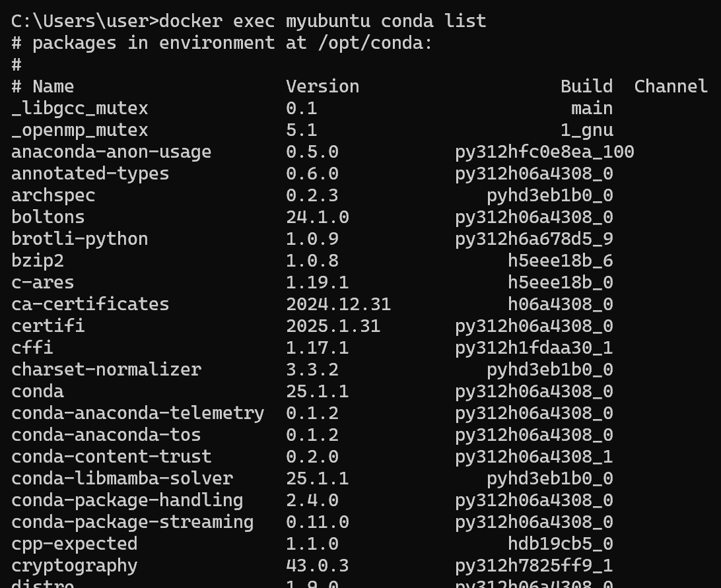Click the 'boltons' package name
This screenshot has width=721, height=588.
[x=48, y=217]
